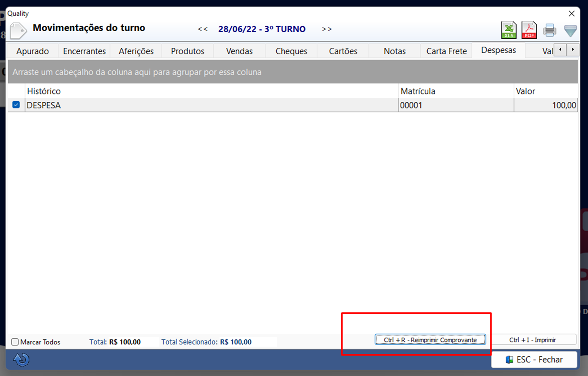The height and width of the screenshot is (376, 588).
Task: Click the 28/06/22 - 3º TURNO label
Action: pos(262,29)
